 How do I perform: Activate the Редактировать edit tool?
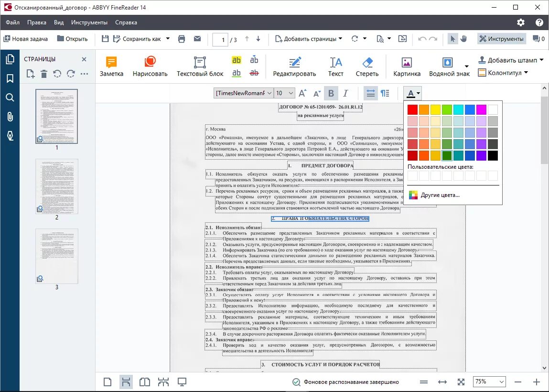pyautogui.click(x=294, y=66)
